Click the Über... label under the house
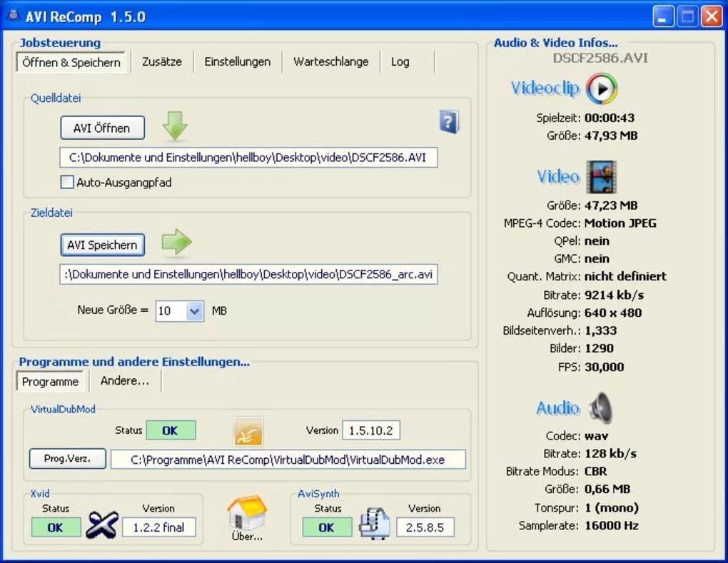Screen dimensions: 728x563 (247, 537)
